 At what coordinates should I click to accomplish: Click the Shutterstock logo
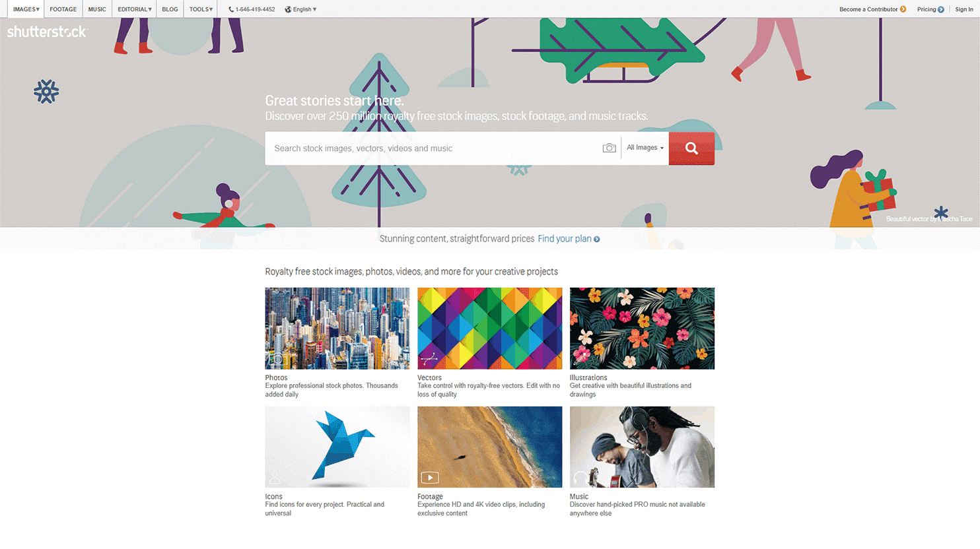pyautogui.click(x=46, y=32)
